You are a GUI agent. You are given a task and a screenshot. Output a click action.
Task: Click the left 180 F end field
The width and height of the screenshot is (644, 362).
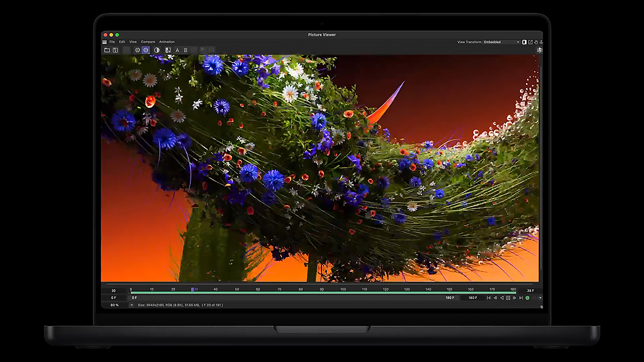pos(450,298)
